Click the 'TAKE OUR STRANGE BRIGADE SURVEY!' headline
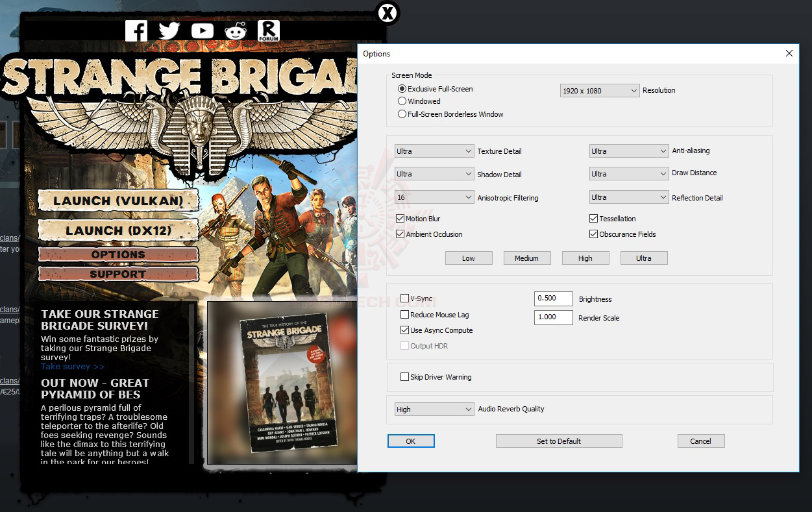 click(x=100, y=319)
